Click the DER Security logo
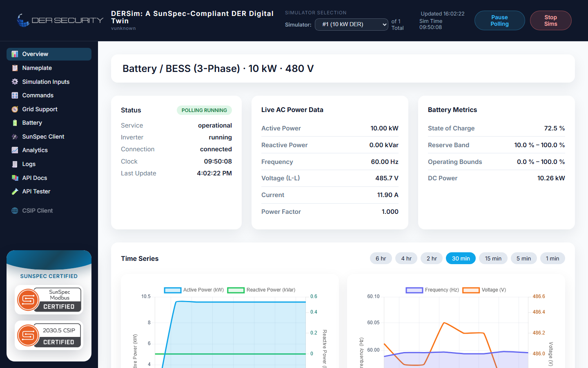 point(60,20)
